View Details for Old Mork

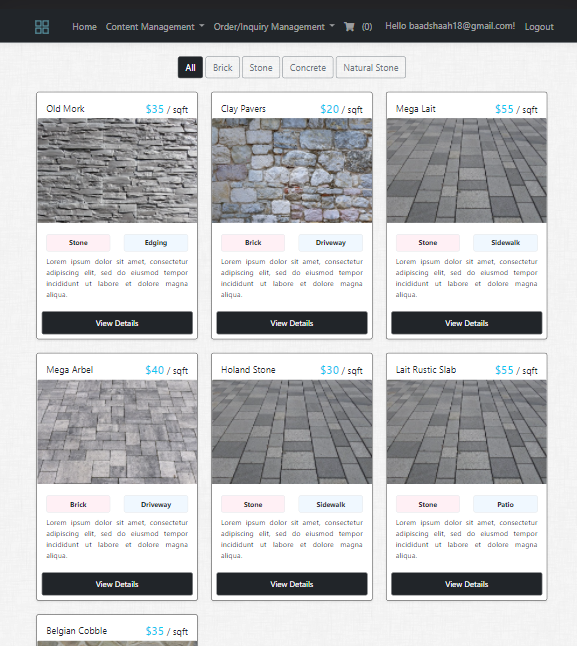tap(117, 323)
